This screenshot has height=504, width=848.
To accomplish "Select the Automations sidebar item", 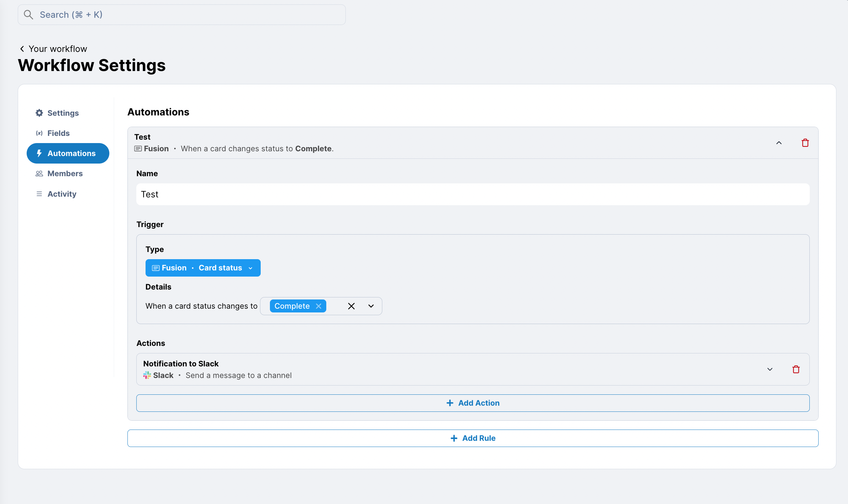I will coord(68,153).
